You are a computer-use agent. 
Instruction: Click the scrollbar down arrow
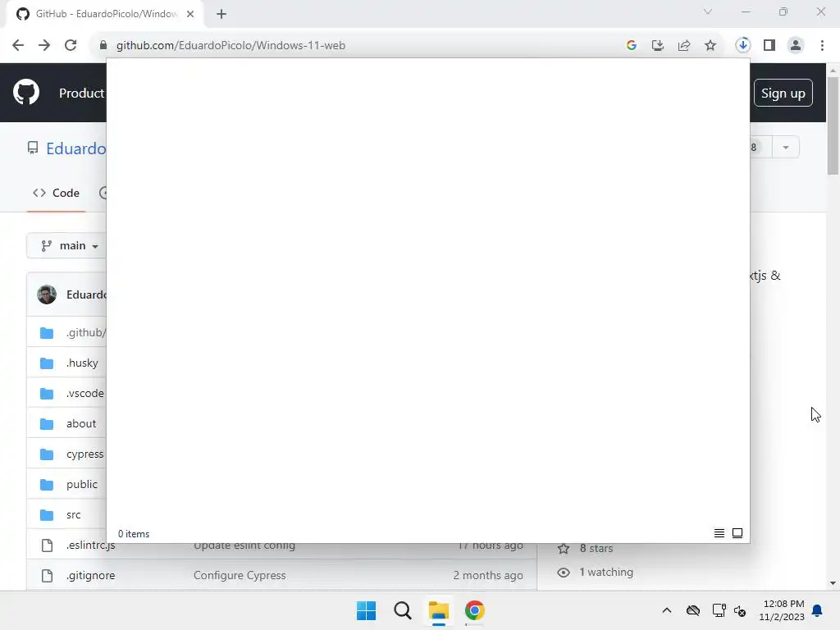pos(833,583)
